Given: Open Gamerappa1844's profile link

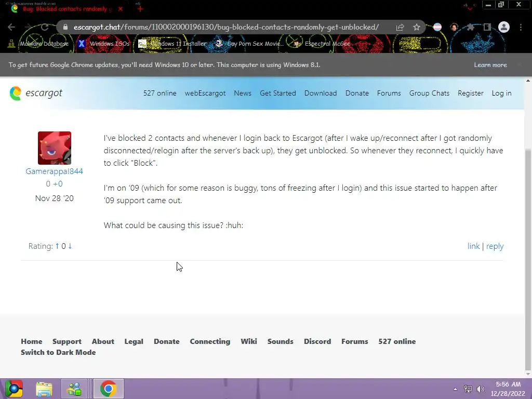Looking at the screenshot, I should click(x=54, y=171).
